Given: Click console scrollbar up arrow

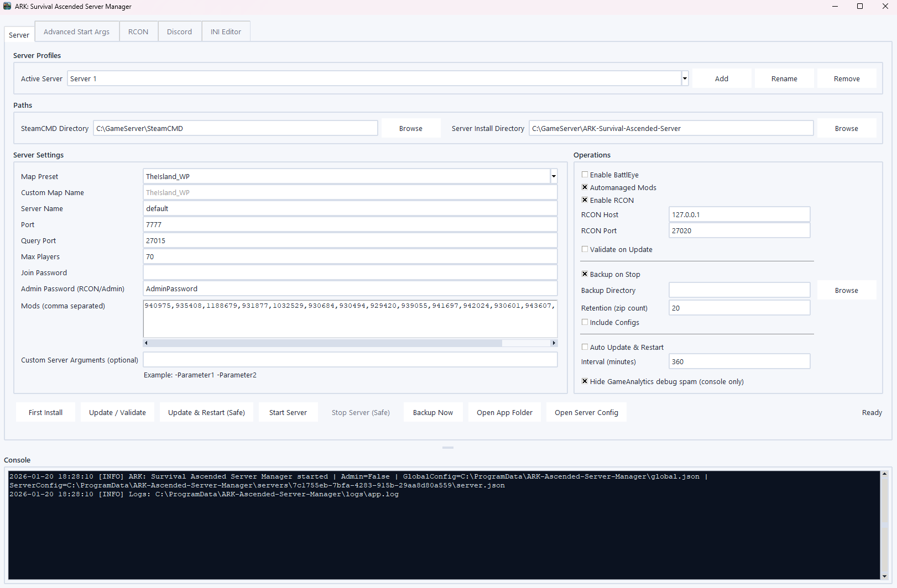Looking at the screenshot, I should [884, 474].
